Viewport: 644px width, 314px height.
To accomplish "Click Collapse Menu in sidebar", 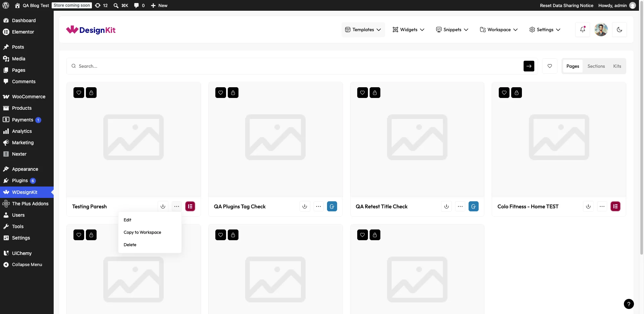I will click(27, 265).
